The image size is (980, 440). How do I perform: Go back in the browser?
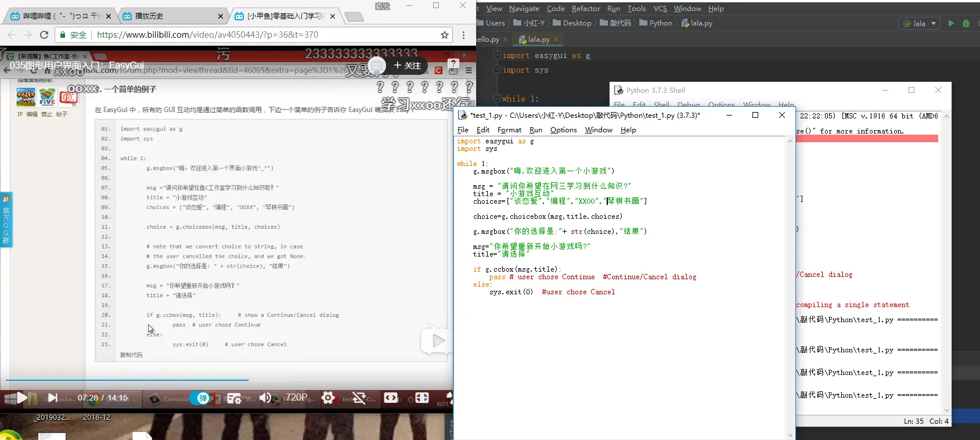[12, 35]
